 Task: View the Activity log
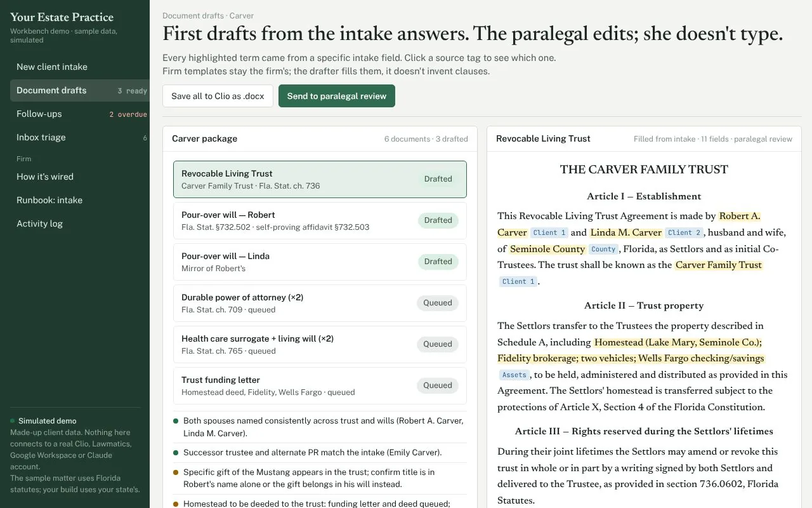(x=79, y=224)
